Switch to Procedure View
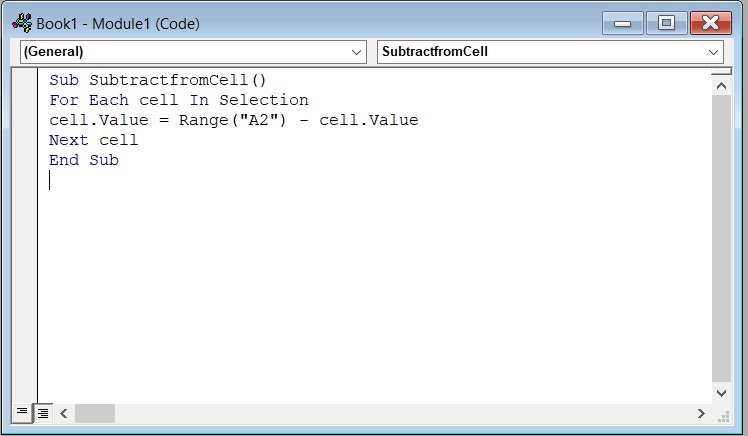The width and height of the screenshot is (748, 436). click(x=22, y=413)
